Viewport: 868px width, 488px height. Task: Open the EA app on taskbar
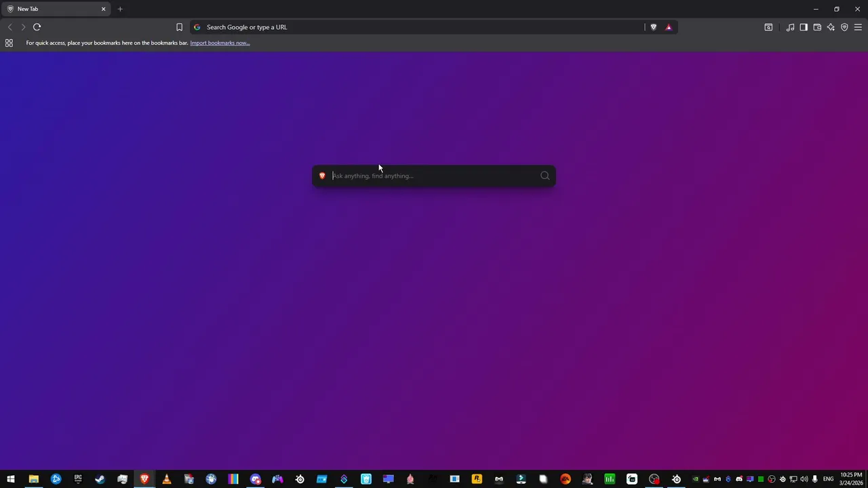click(x=566, y=479)
